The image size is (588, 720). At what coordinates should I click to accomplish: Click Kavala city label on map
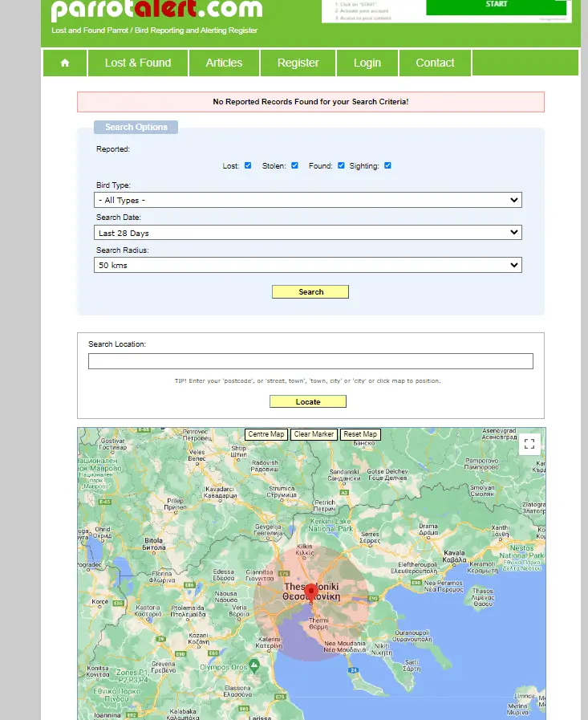(x=454, y=556)
